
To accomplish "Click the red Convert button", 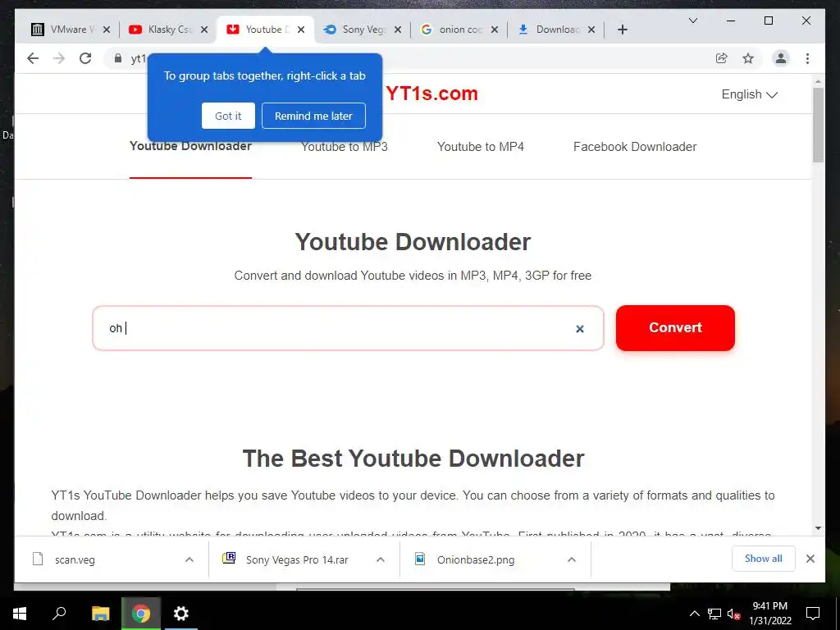I will coord(675,328).
